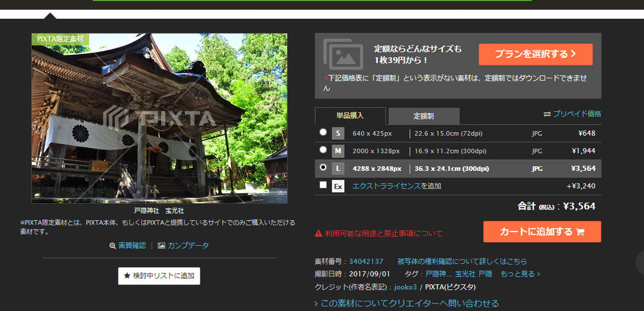Switch to the 定額制 tab
The height and width of the screenshot is (311, 644).
pyautogui.click(x=424, y=116)
